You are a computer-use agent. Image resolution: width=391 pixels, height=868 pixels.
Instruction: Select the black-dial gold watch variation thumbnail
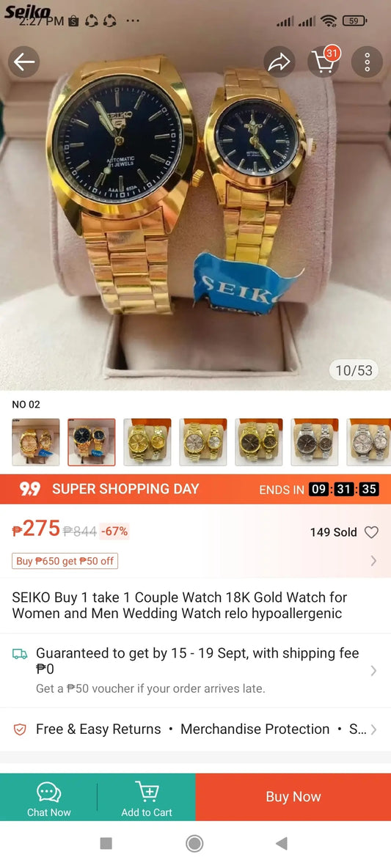(92, 442)
